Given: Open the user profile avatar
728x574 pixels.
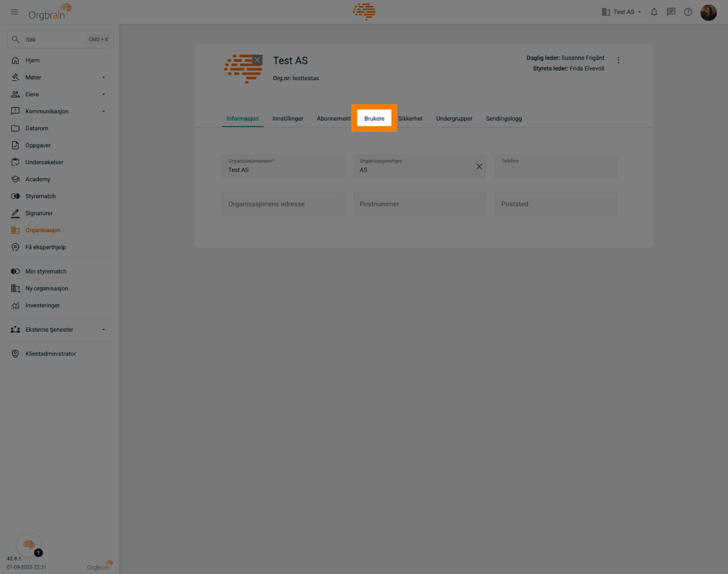Looking at the screenshot, I should pyautogui.click(x=708, y=12).
